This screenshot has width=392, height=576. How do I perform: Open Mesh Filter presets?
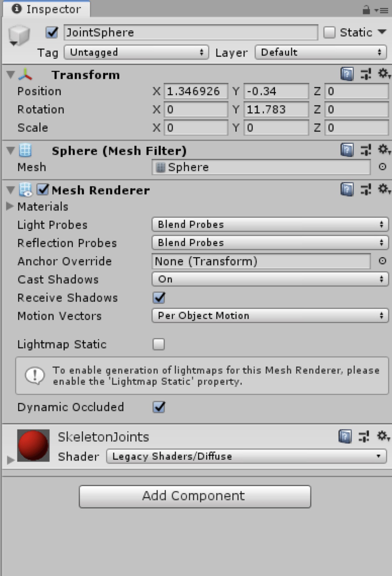[366, 150]
